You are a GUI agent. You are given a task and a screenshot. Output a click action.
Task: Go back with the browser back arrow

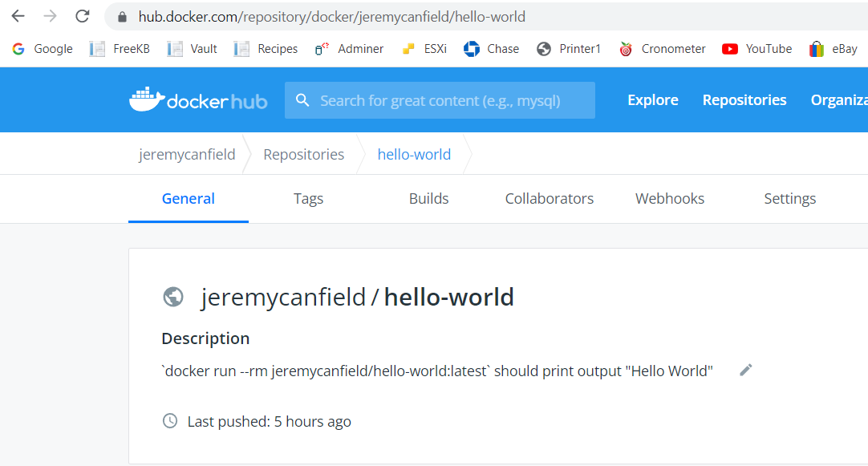18,17
